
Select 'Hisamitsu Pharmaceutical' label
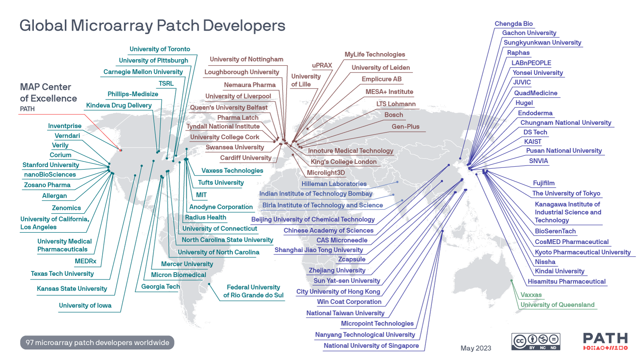[x=567, y=282]
